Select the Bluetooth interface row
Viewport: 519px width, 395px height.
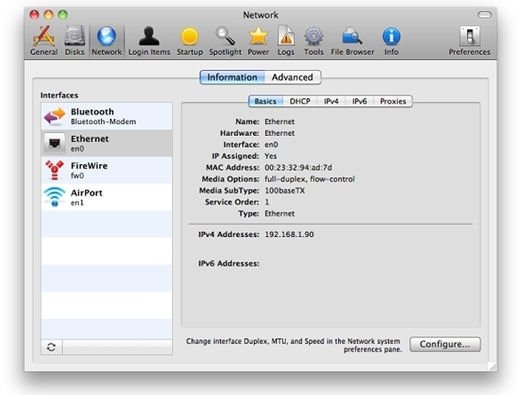pos(107,116)
